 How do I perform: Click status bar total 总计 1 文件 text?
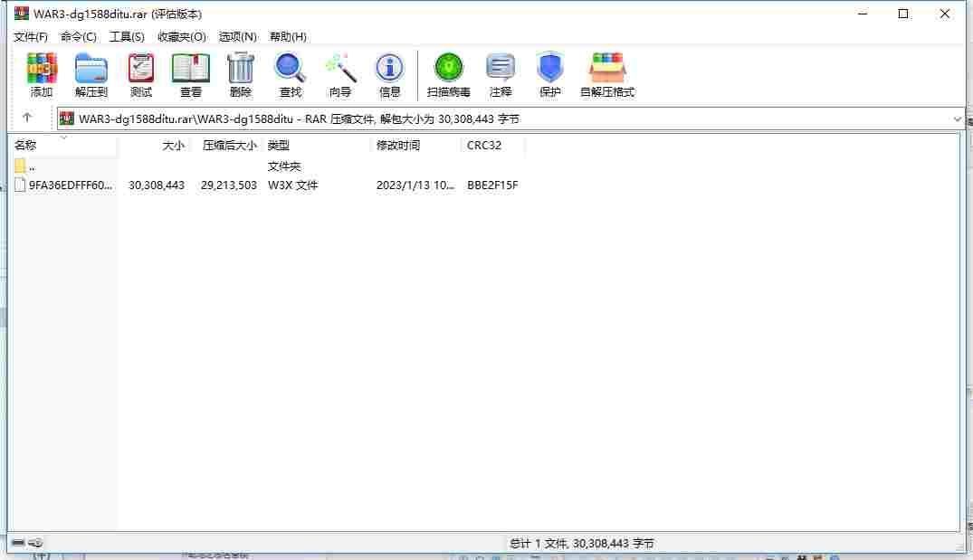[x=581, y=543]
